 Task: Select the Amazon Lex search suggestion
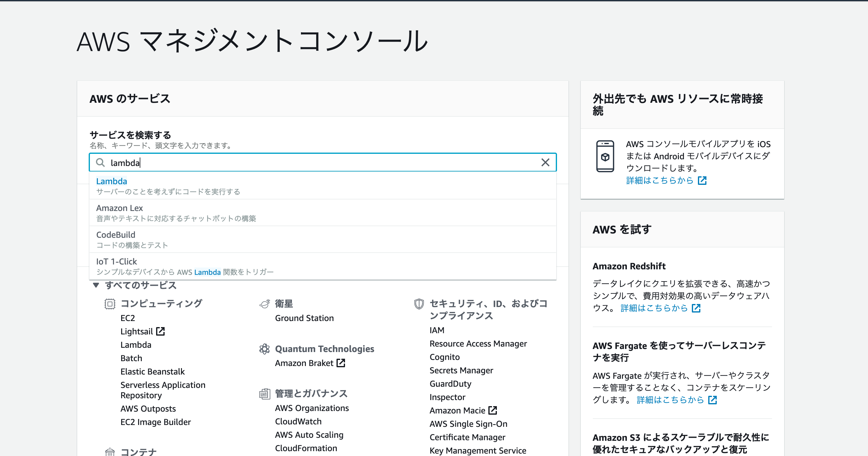[323, 212]
